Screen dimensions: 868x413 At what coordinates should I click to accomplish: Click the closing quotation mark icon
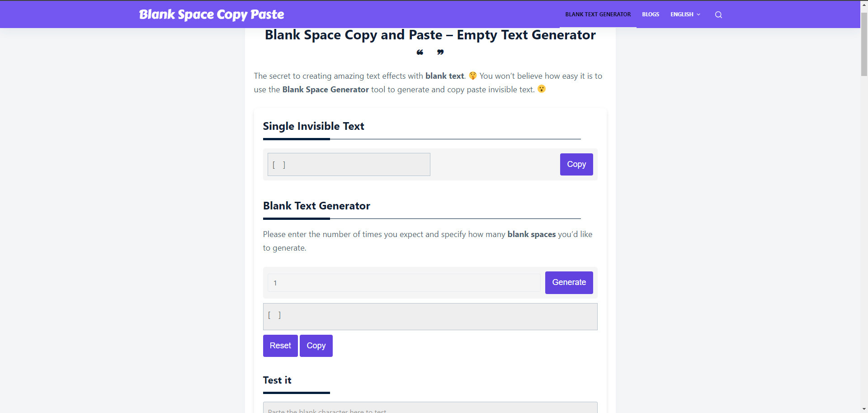tap(440, 52)
